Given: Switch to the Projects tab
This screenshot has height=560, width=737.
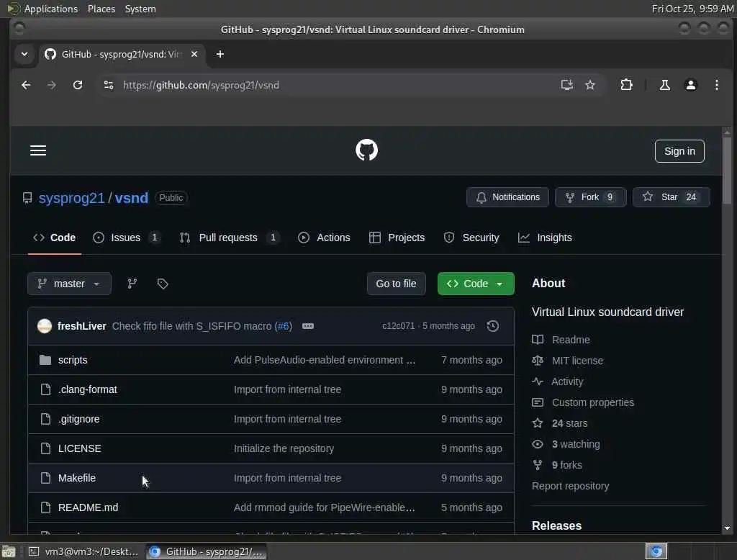Looking at the screenshot, I should point(397,238).
